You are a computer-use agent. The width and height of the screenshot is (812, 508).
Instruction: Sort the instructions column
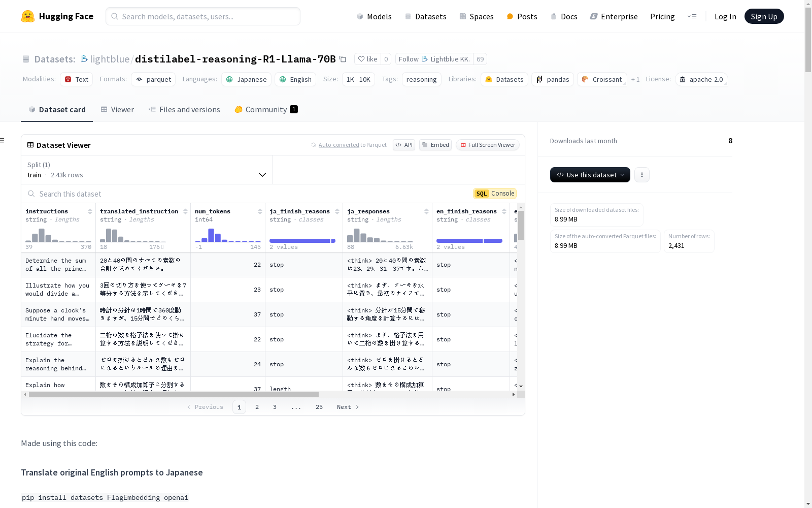(x=90, y=211)
